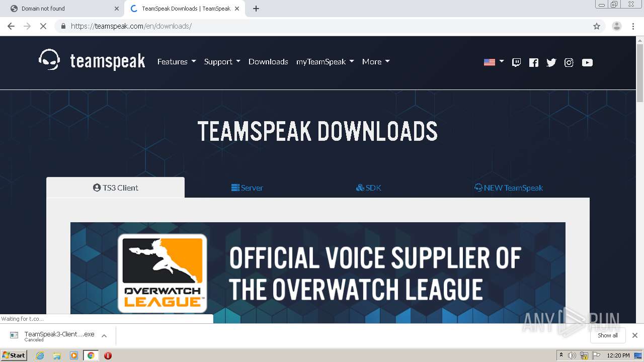Image resolution: width=644 pixels, height=362 pixels.
Task: Bookmark this page with the star icon
Action: coord(597,26)
